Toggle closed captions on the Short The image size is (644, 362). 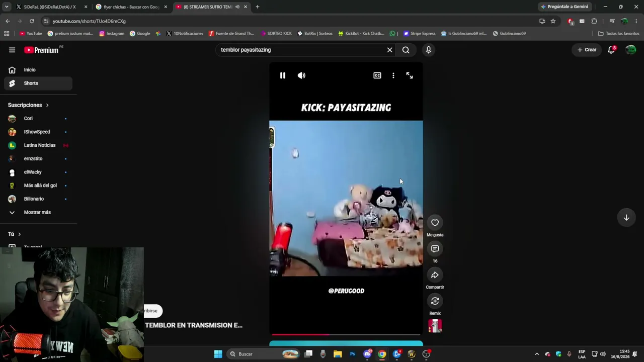coord(377,75)
